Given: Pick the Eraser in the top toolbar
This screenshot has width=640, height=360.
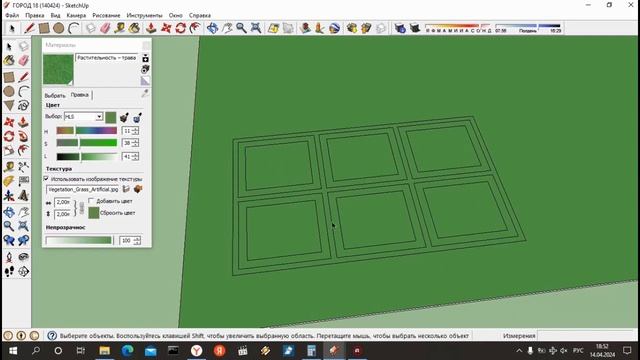Looking at the screenshot, I should tap(105, 28).
